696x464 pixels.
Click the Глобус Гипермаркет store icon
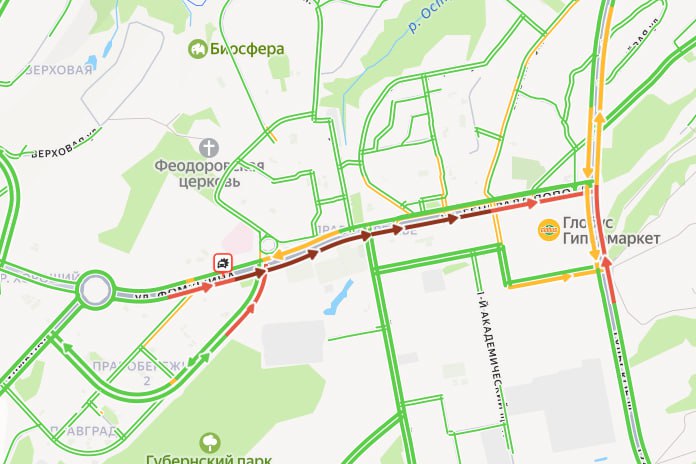549,230
